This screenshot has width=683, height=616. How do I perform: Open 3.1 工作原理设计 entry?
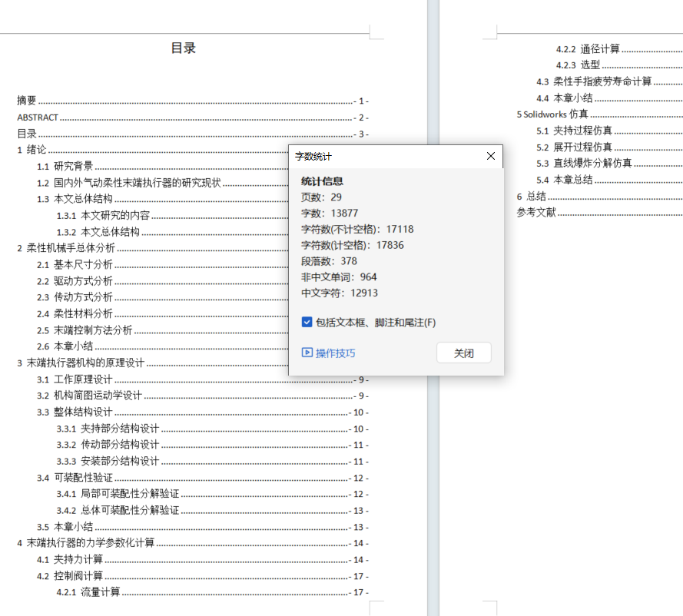(x=203, y=379)
